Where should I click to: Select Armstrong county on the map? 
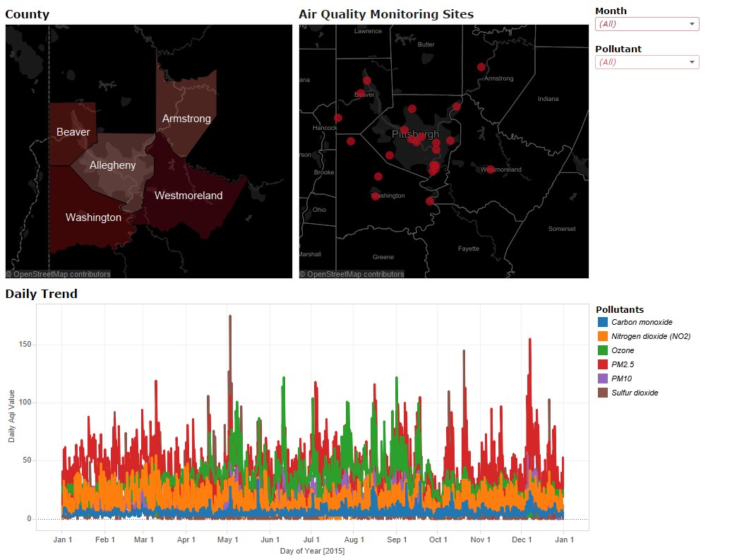pos(186,119)
